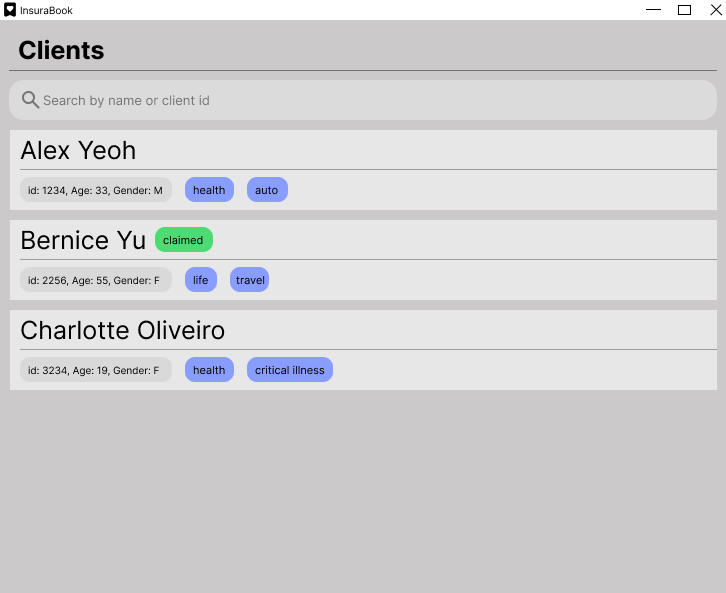Click Bernice Yu's life policy tag

[x=201, y=280]
